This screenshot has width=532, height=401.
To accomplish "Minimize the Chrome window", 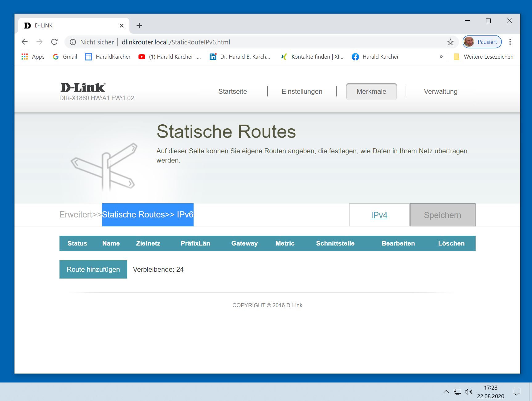I will [467, 21].
